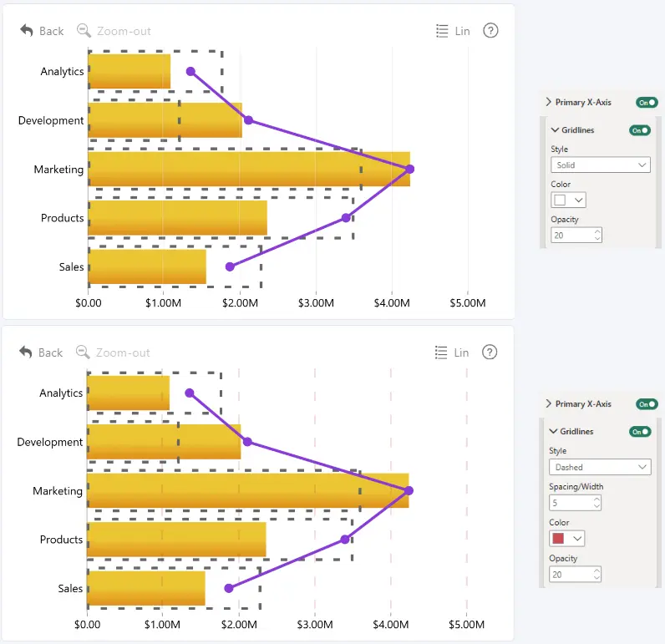Image resolution: width=665 pixels, height=644 pixels.
Task: Click the Back text in upper chart
Action: coord(51,31)
